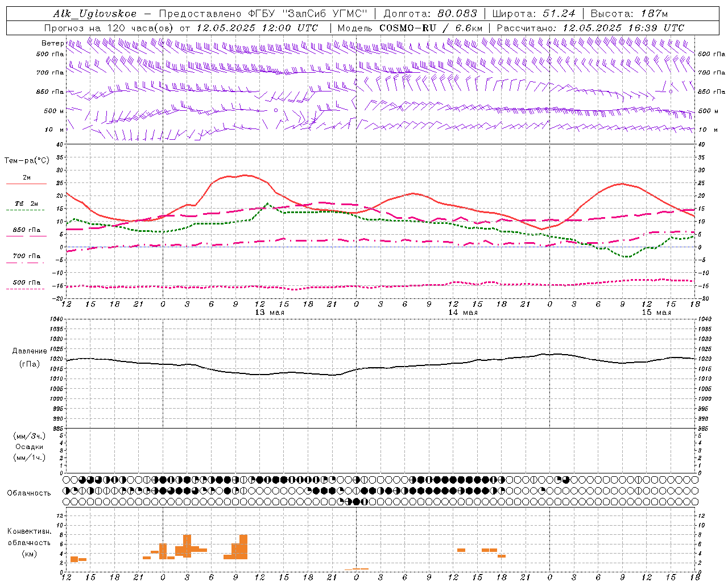Click the solid red 2м legend line
This screenshot has width=728, height=582.
26,184
